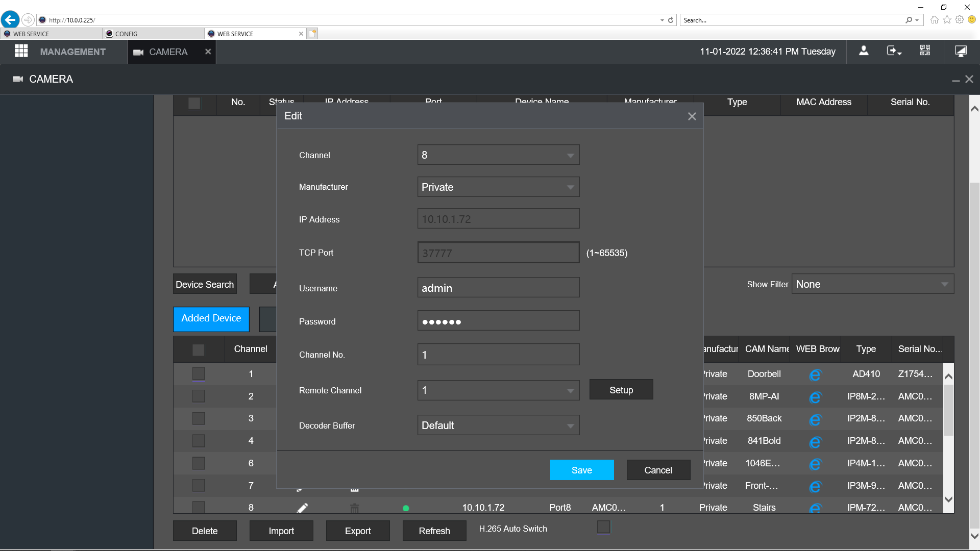Open web browser icon for 8MP-AI camera
This screenshot has height=551, width=980.
pos(815,397)
